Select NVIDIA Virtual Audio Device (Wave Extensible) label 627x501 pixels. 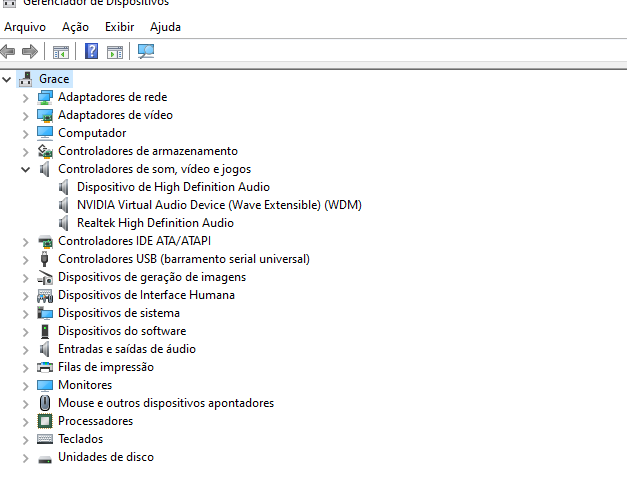click(x=219, y=205)
